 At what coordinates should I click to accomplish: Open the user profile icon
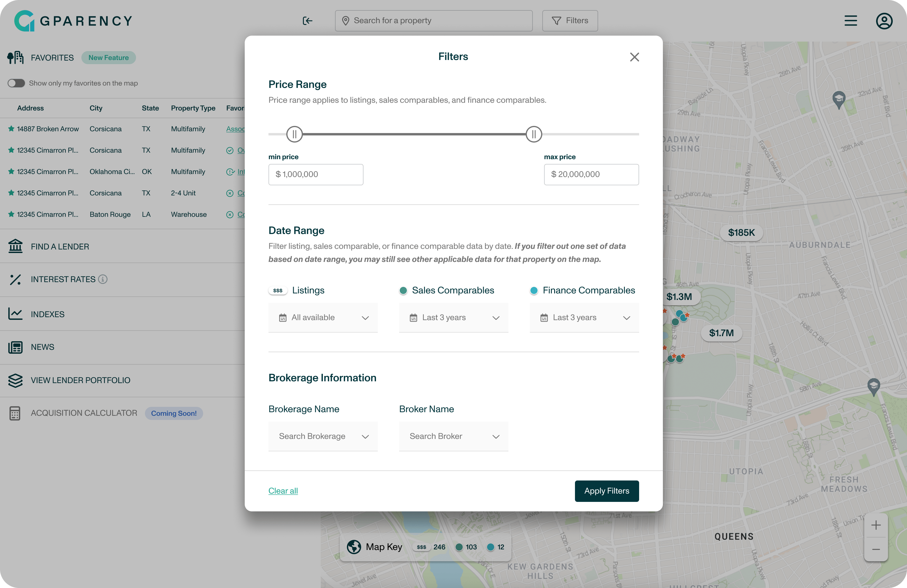pyautogui.click(x=884, y=20)
